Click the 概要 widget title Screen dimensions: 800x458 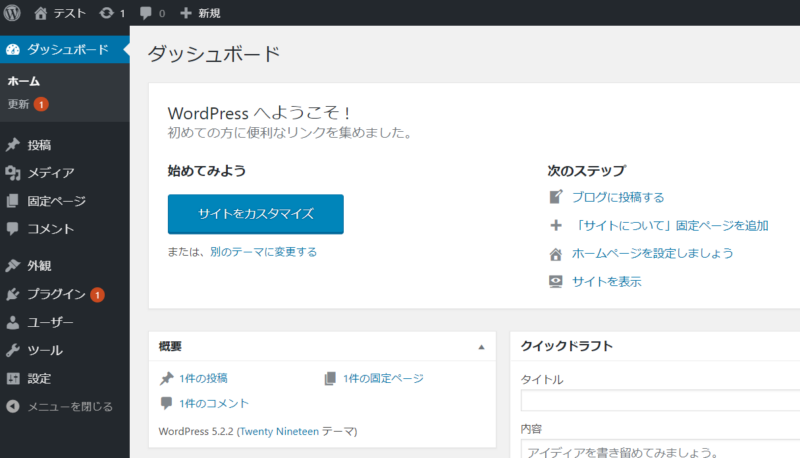tap(170, 346)
